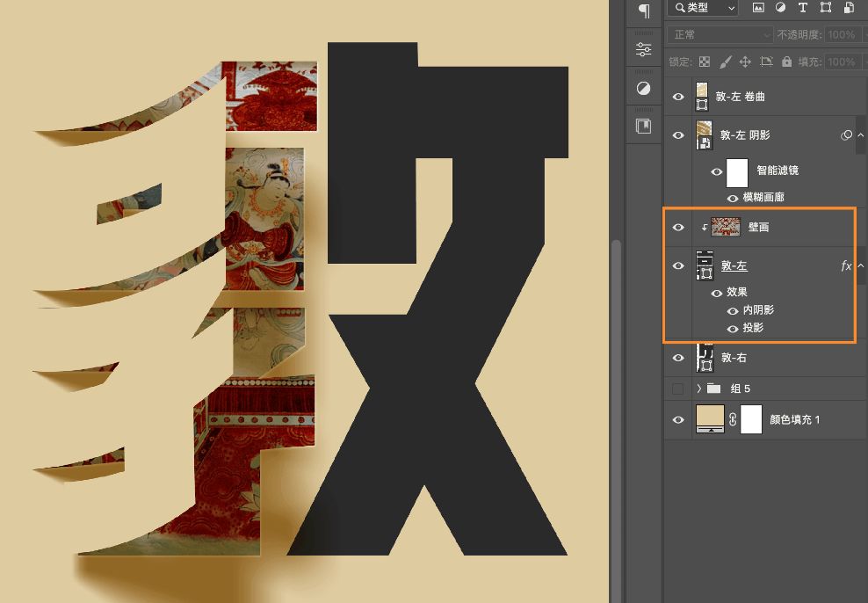
Task: Select the 敦-右 layer name
Action: (x=734, y=358)
